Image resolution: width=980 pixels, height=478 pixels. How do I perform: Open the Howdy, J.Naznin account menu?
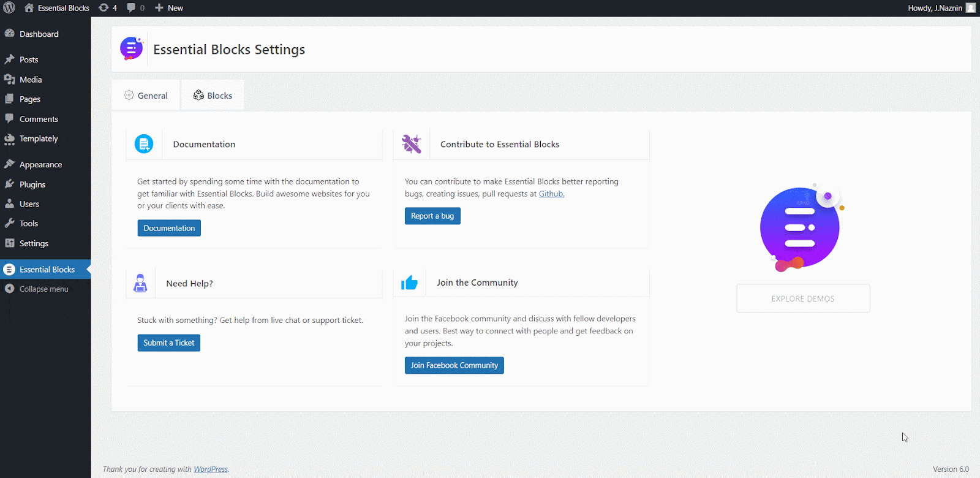pyautogui.click(x=941, y=8)
